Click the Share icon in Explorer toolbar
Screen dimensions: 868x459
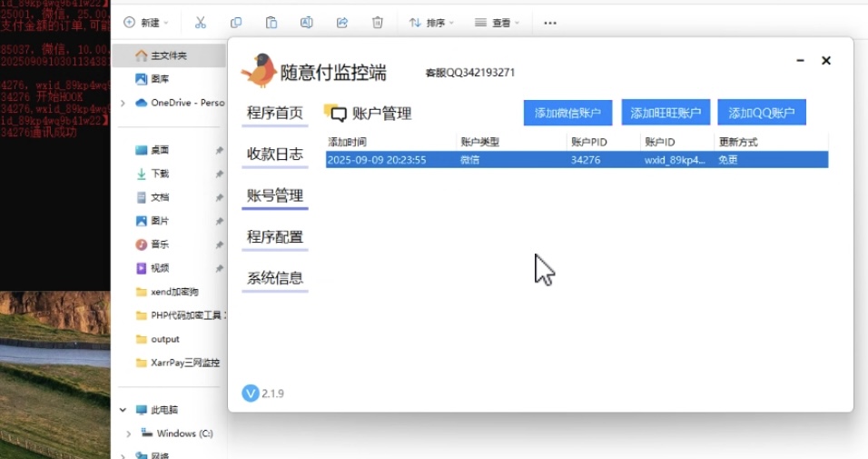pyautogui.click(x=342, y=23)
